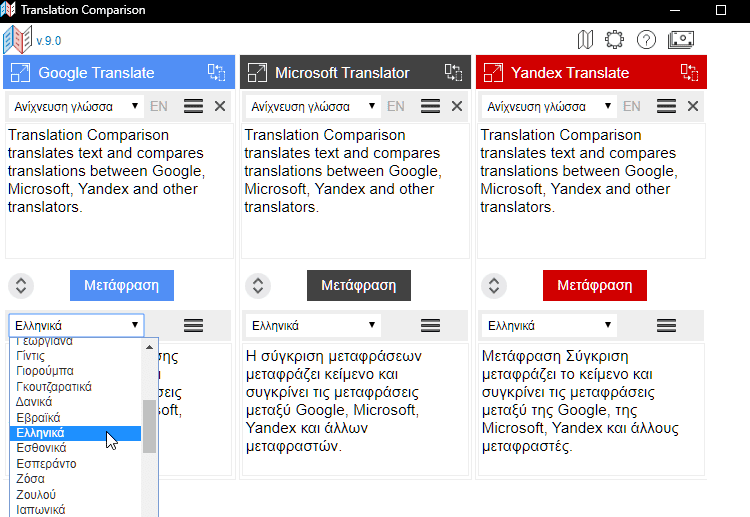Click into the Yandex Translate source text box
The image size is (750, 517).
coord(591,191)
